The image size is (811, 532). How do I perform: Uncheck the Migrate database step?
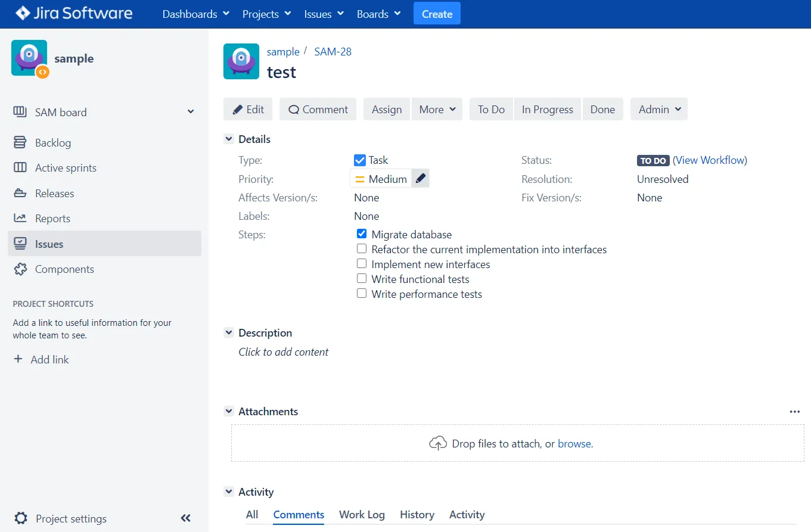click(362, 234)
